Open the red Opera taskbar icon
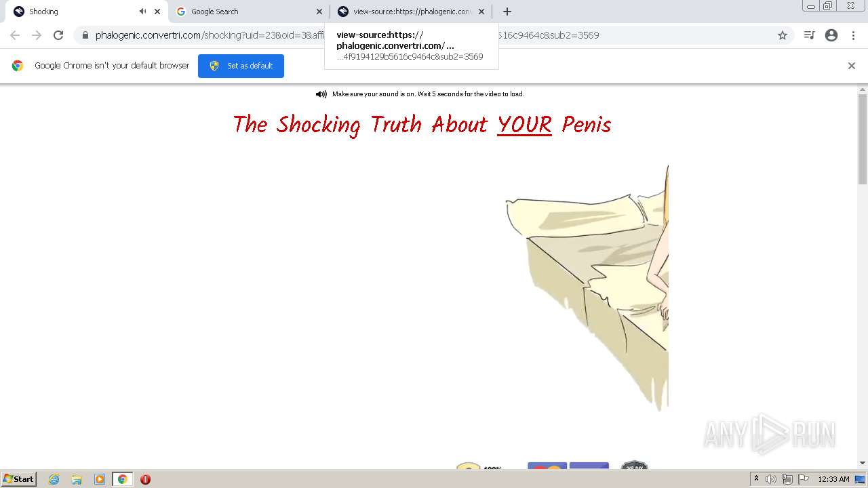Screen dimensions: 868x488 145,479
